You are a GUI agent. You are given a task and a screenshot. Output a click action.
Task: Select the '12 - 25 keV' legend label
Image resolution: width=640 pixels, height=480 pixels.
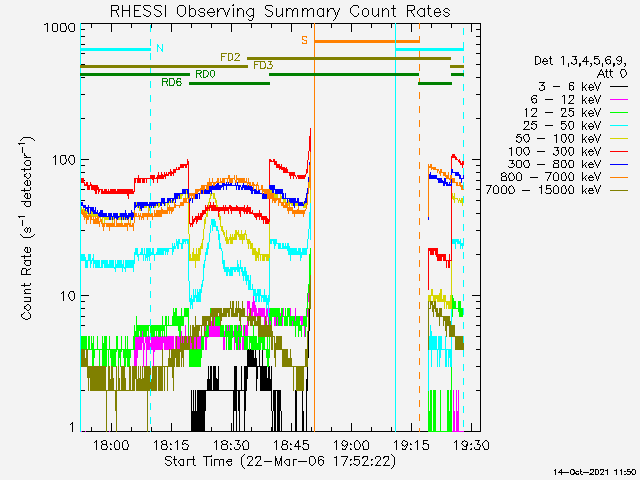click(x=562, y=113)
